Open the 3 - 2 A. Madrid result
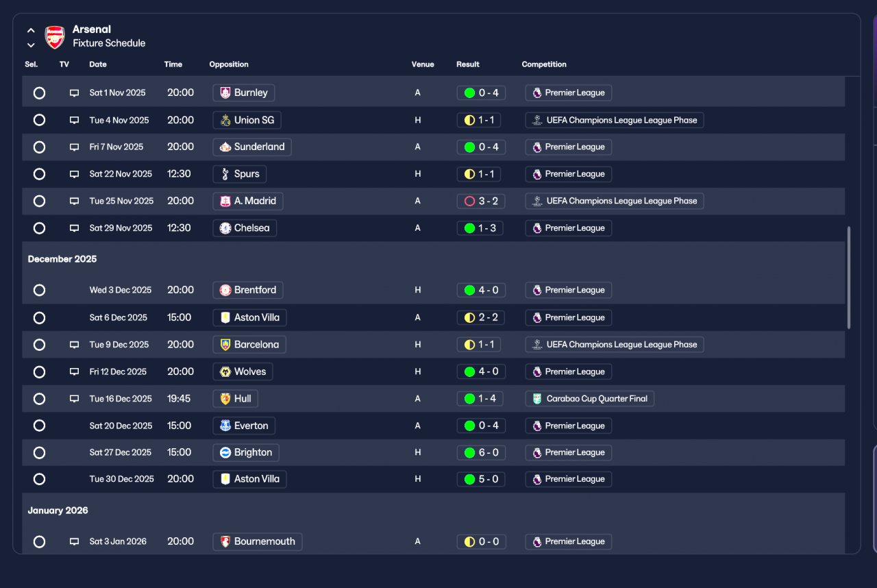877x588 pixels. pos(480,201)
